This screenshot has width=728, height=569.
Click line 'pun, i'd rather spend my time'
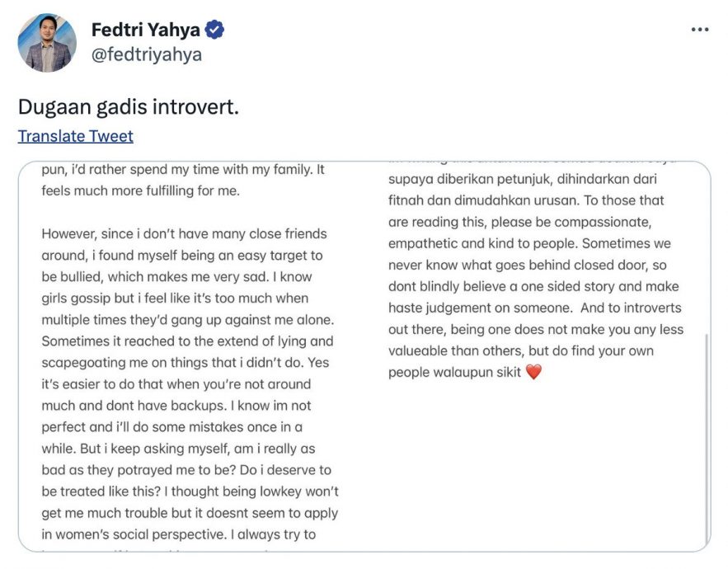[181, 168]
